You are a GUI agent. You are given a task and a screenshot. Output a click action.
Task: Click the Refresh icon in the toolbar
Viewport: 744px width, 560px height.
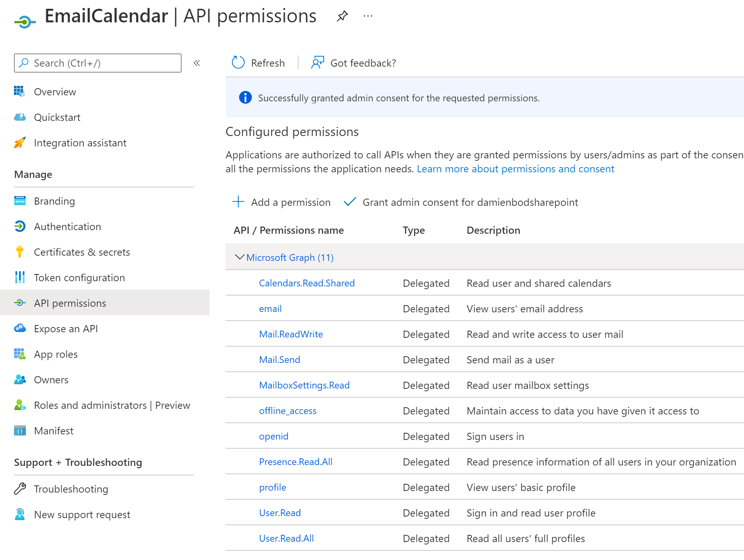238,63
